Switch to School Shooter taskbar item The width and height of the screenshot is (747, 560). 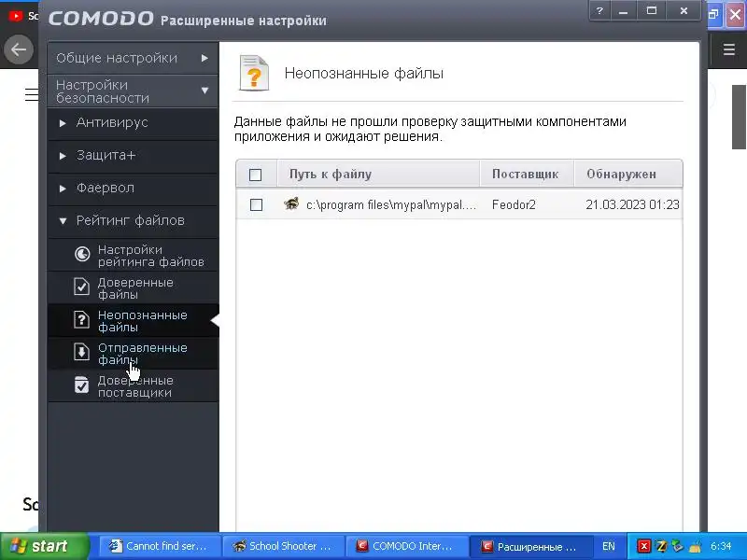pyautogui.click(x=284, y=546)
